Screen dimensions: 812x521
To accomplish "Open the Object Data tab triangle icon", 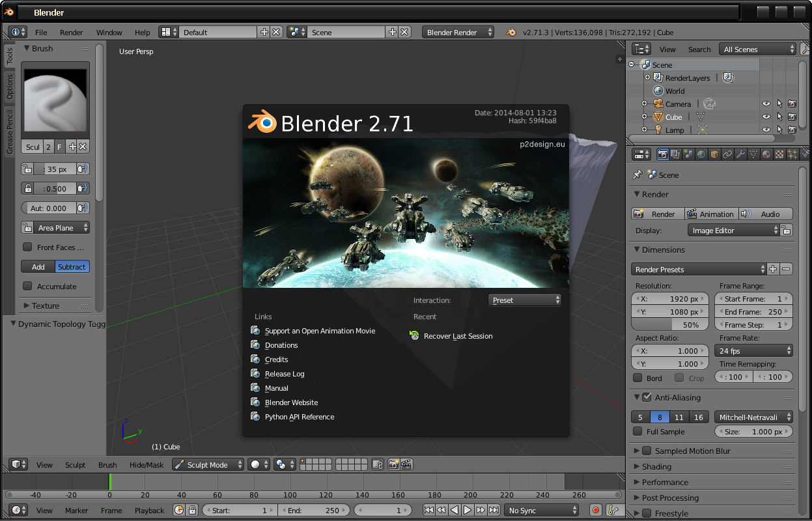I will [x=753, y=154].
